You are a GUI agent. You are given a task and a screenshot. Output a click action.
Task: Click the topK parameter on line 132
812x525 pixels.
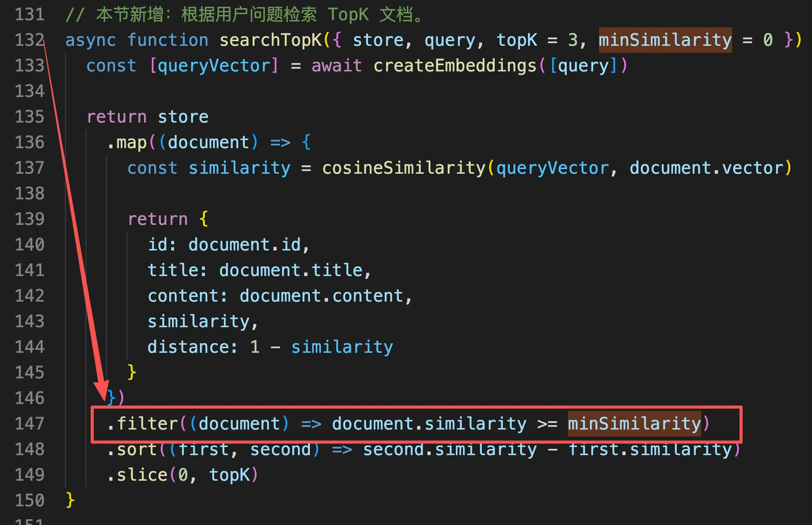click(517, 40)
